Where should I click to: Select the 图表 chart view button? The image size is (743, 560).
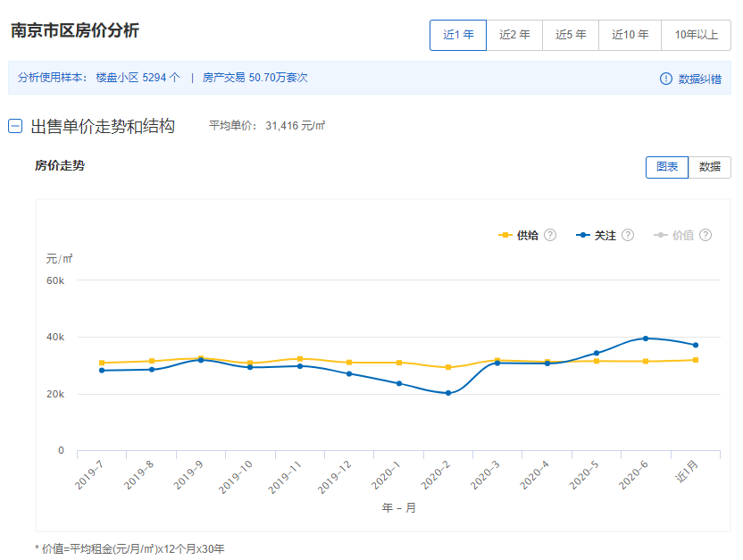pyautogui.click(x=667, y=167)
